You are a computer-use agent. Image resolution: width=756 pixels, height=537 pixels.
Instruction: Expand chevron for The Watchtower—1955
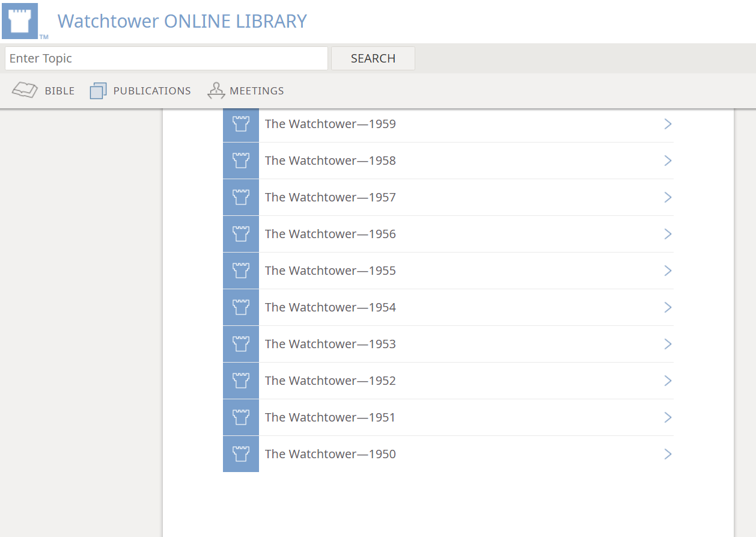(x=668, y=271)
